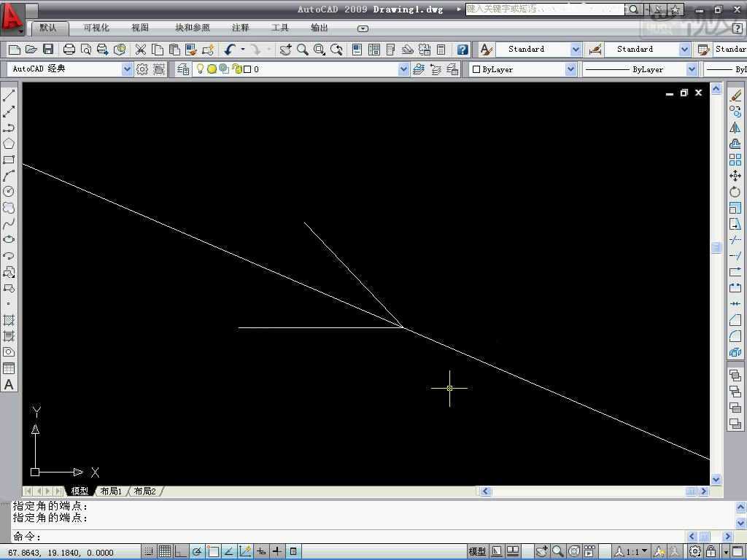Toggle Ortho mode in status bar

pyautogui.click(x=181, y=551)
